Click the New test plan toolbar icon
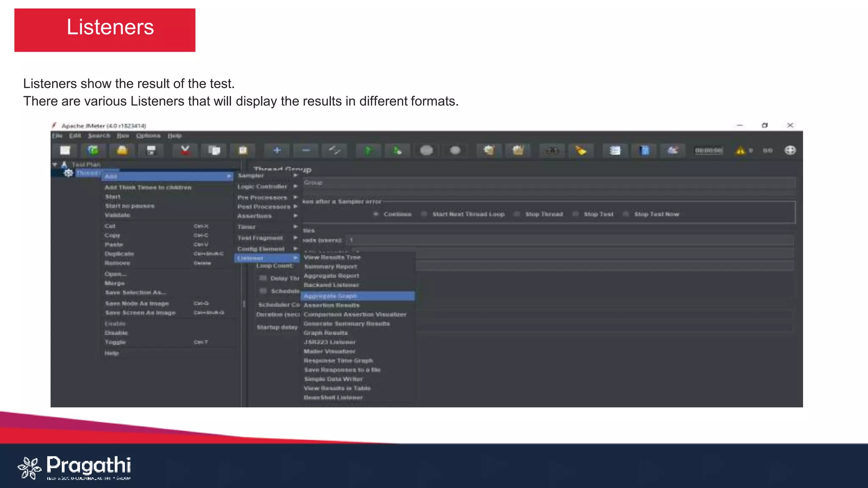Image resolution: width=868 pixels, height=488 pixels. pyautogui.click(x=65, y=150)
